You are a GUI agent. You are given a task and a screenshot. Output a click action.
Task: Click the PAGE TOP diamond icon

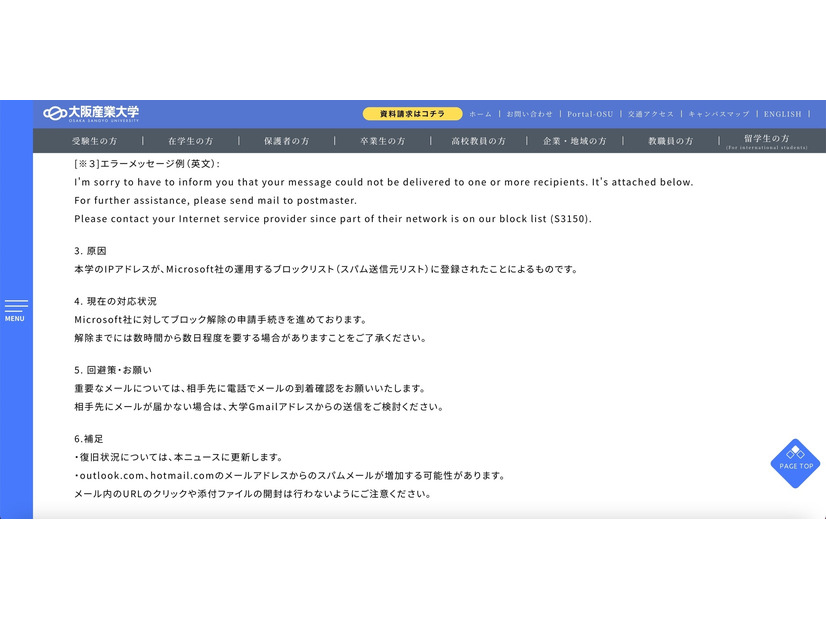coord(794,462)
